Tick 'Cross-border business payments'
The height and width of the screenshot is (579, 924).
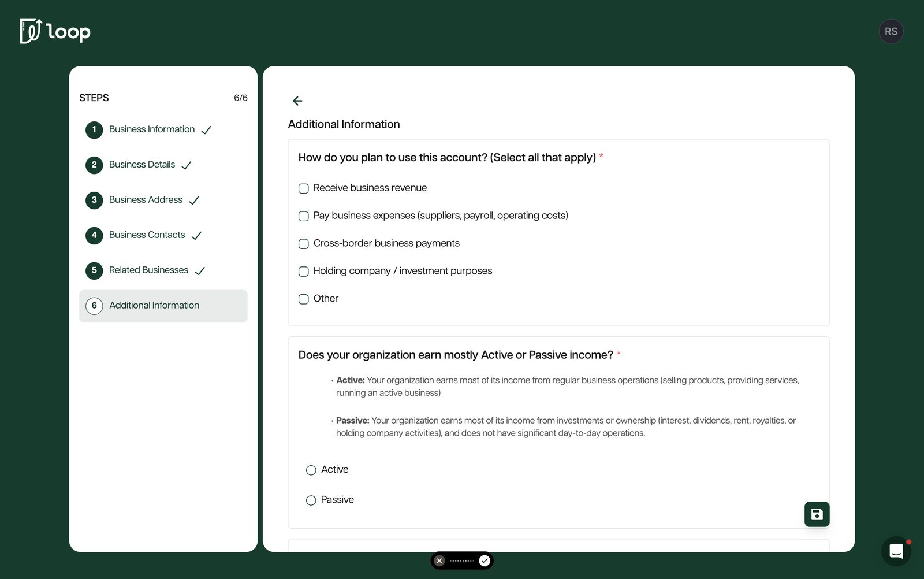point(304,244)
